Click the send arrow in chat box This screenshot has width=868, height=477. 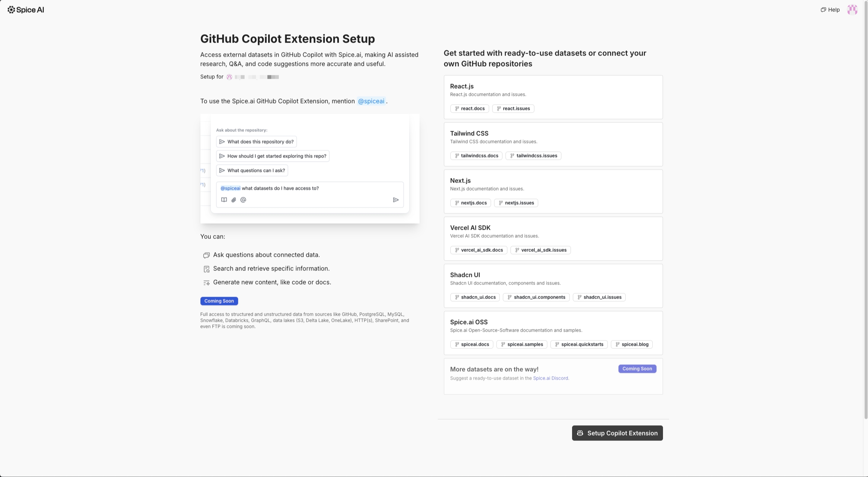click(x=396, y=200)
